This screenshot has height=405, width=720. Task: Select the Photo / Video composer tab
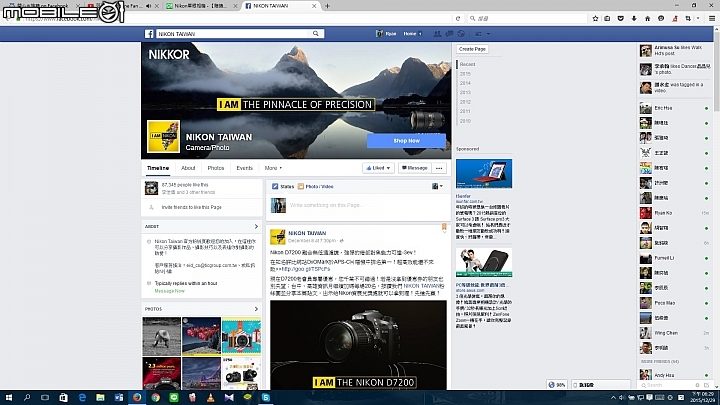coord(316,186)
